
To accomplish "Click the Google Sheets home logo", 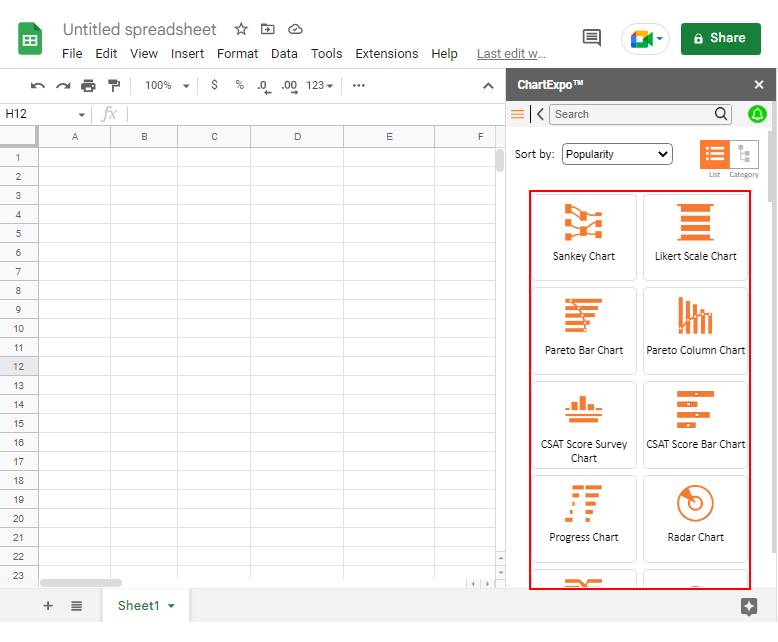I will (30, 39).
